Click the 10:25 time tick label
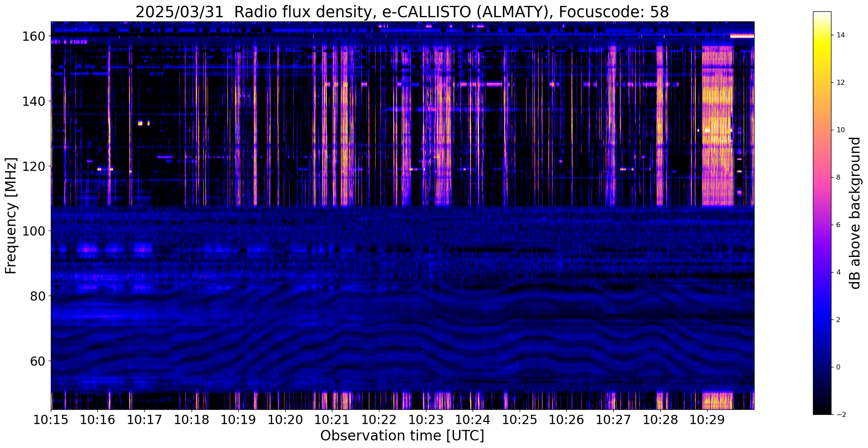This screenshot has width=868, height=448. (x=520, y=419)
